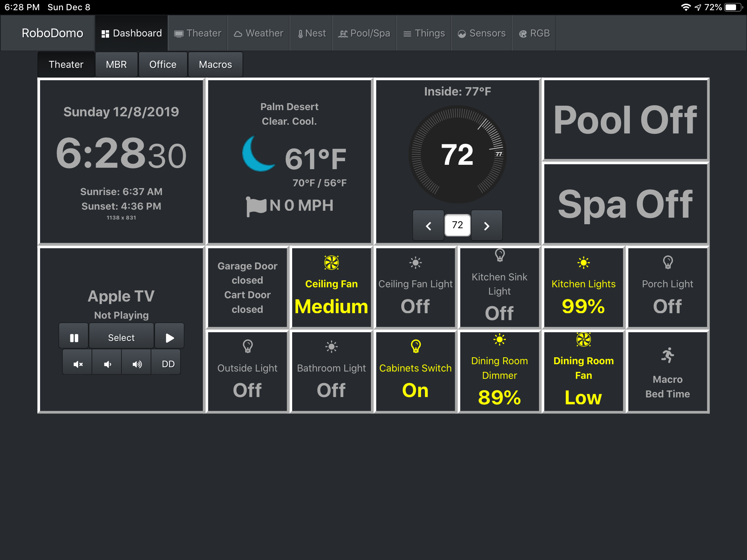The height and width of the screenshot is (560, 747).
Task: Turn off the Cabinets Switch
Action: tap(415, 372)
